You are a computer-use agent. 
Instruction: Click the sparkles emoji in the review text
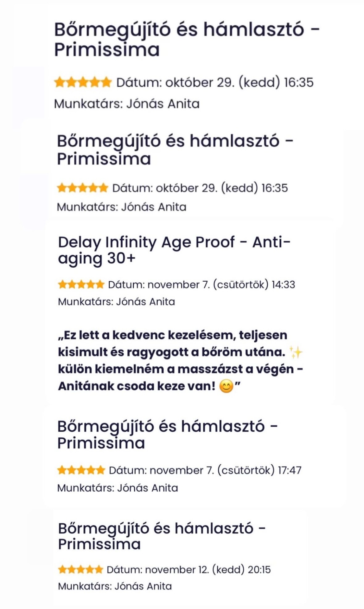point(296,352)
